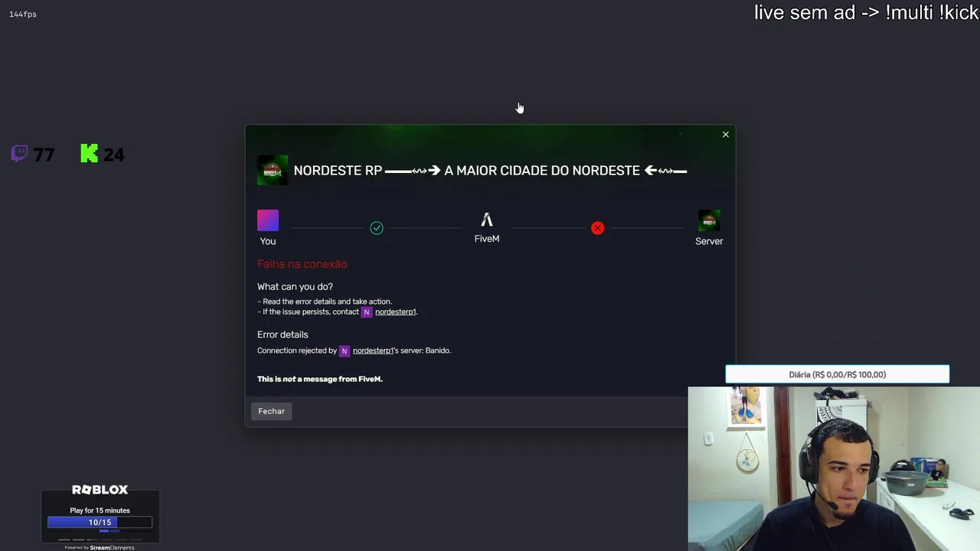Screen dimensions: 980x551
Task: Click the 'Powered by StreamElements' label
Action: click(100, 547)
